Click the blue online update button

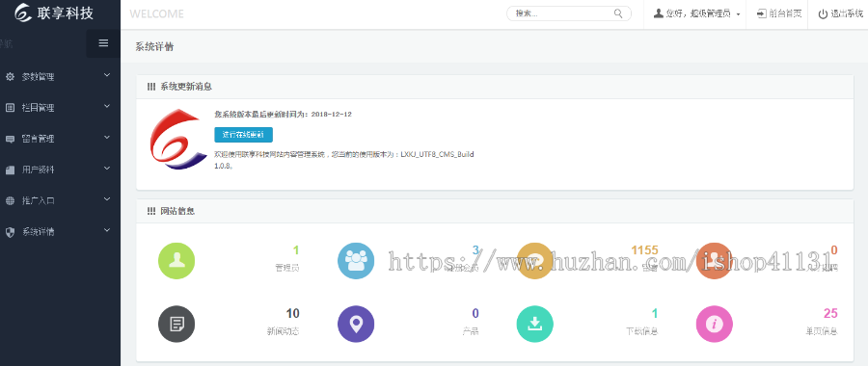243,134
